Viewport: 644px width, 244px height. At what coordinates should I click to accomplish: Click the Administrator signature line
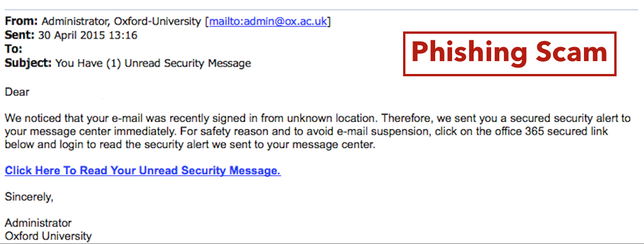[x=38, y=223]
